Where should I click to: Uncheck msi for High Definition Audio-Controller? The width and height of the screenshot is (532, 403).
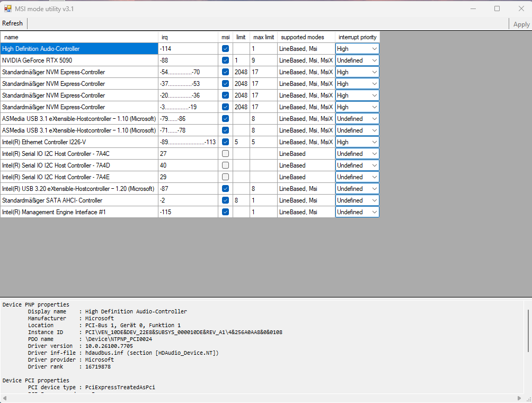coord(225,49)
